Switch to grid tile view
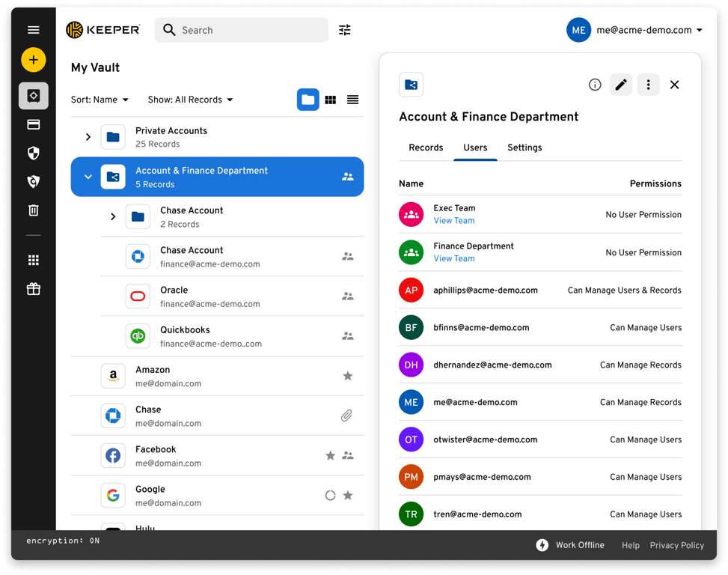This screenshot has width=728, height=575. coord(331,100)
